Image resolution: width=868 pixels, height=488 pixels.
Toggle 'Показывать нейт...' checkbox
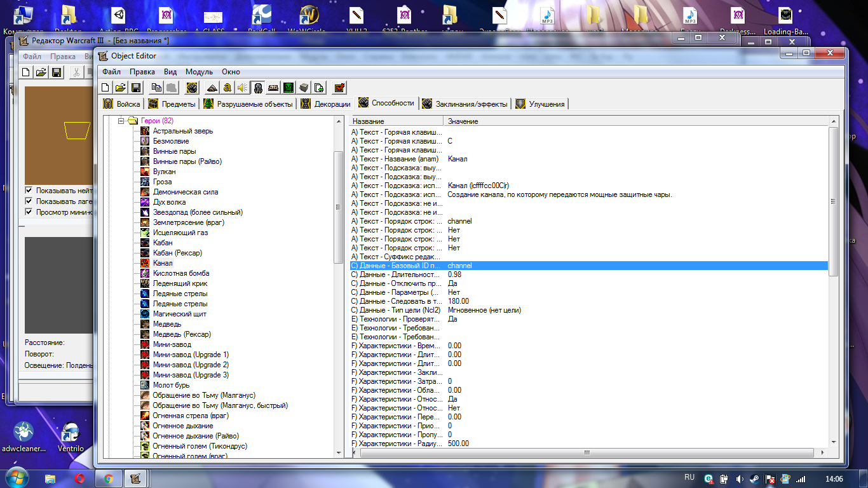tap(29, 191)
